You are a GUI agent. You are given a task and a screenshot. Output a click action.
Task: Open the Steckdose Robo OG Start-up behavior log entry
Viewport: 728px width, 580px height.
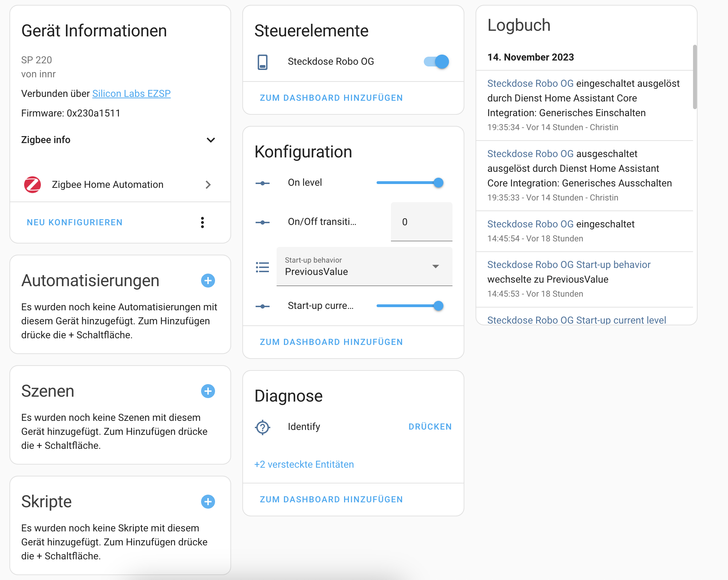569,265
